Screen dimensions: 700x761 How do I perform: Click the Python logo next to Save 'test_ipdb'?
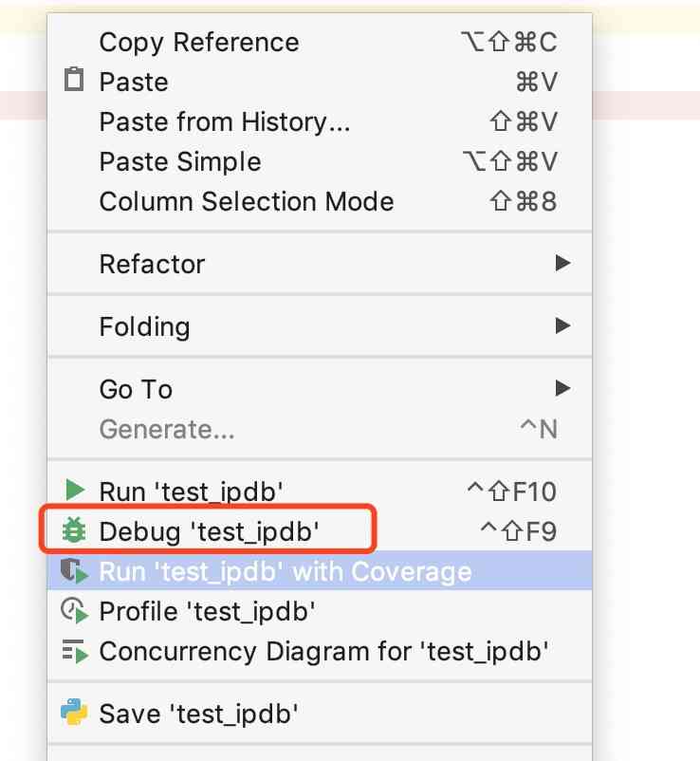[74, 714]
